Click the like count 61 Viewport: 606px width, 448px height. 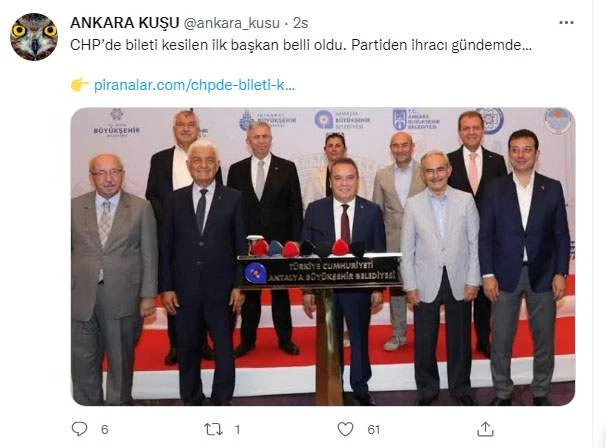coord(373,429)
